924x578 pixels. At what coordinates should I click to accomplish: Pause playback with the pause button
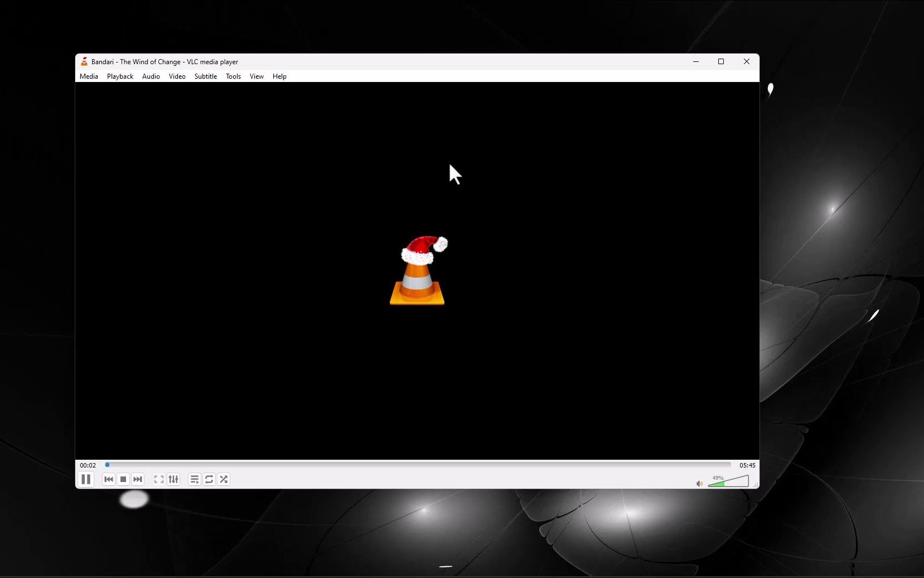tap(86, 479)
